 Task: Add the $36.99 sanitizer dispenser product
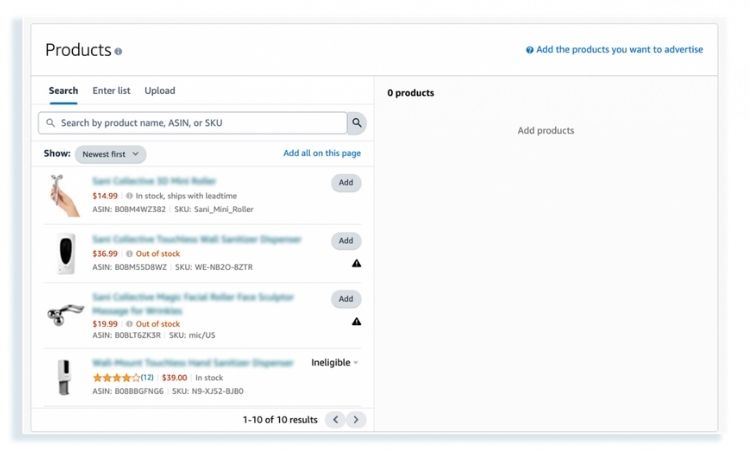(x=346, y=241)
